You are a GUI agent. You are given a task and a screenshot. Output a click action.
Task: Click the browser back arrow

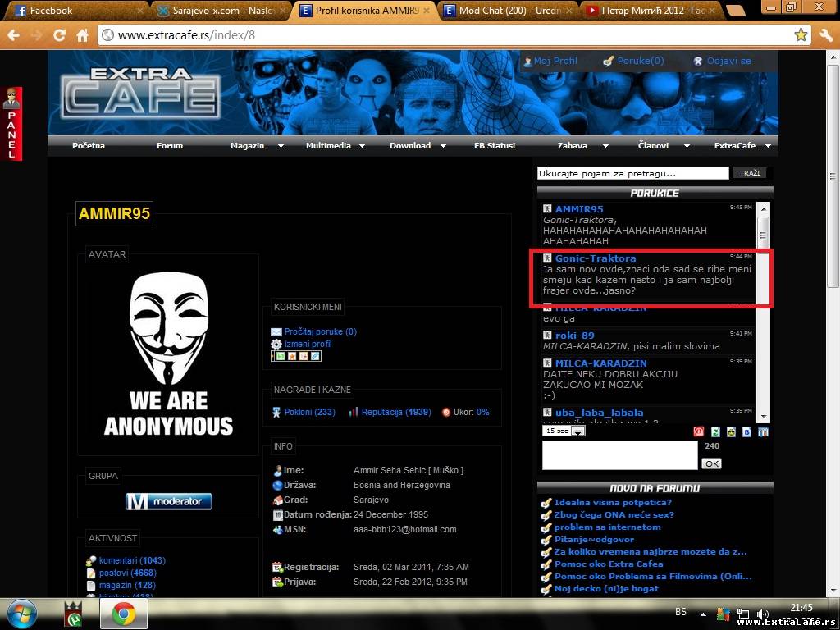point(13,35)
